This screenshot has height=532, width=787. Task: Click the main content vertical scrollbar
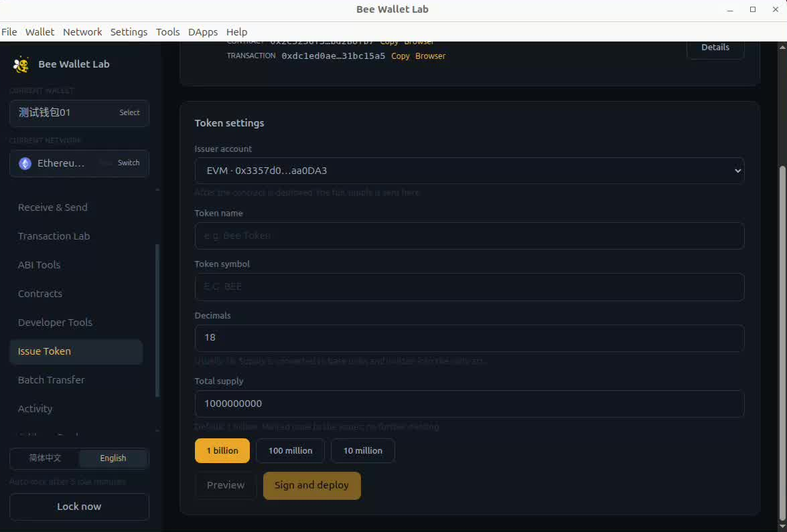click(782, 343)
